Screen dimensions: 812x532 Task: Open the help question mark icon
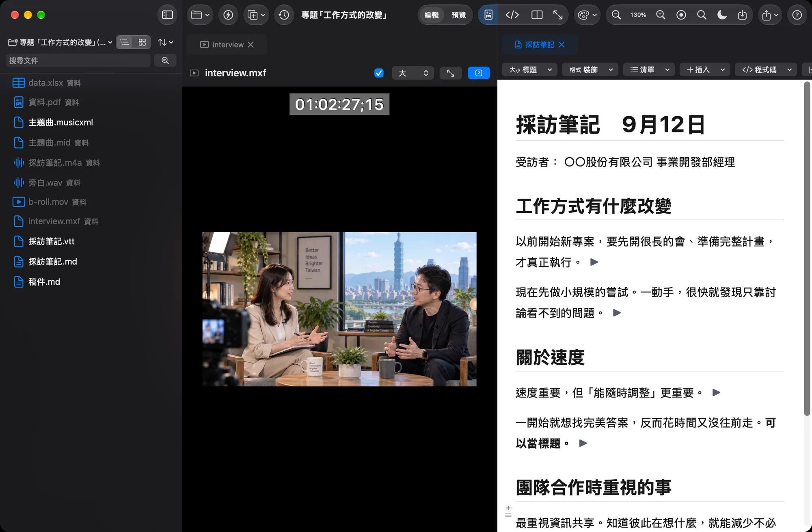coord(797,15)
